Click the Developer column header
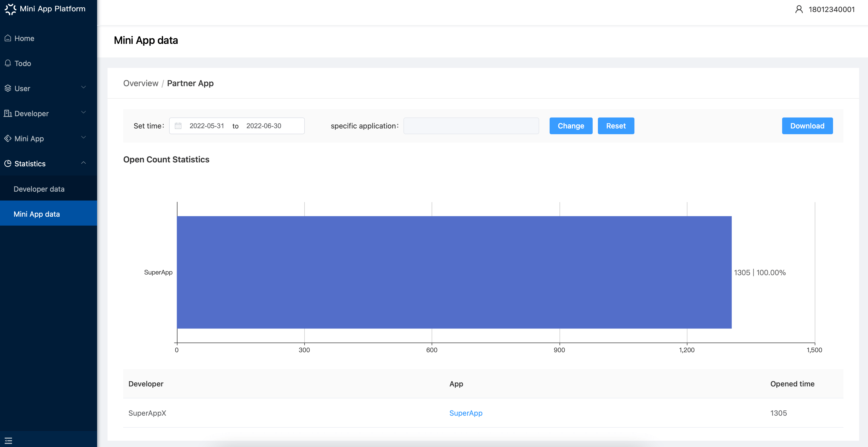This screenshot has height=447, width=868. (146, 384)
